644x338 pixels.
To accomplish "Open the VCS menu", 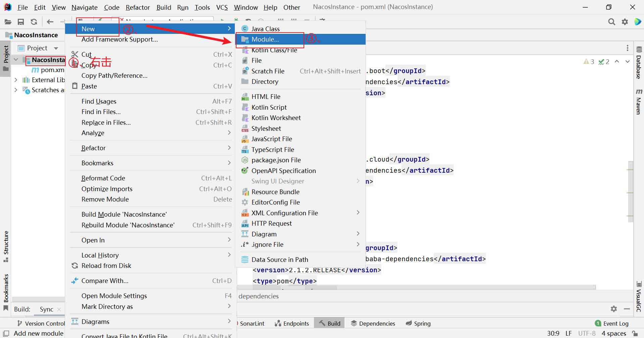I will click(x=222, y=7).
